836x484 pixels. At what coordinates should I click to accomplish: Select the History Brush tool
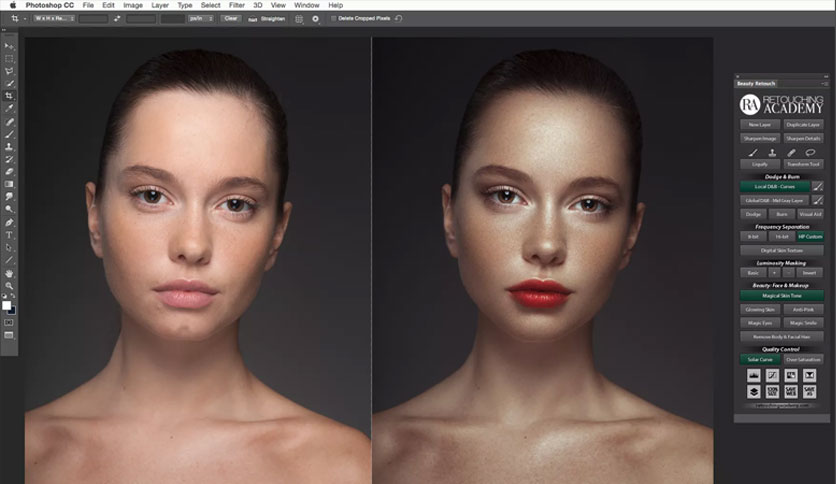[9, 159]
